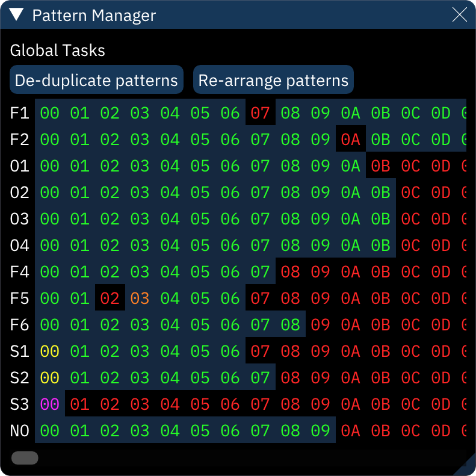Screen dimensions: 476x476
Task: Select pattern 03 in row O4
Action: click(140, 246)
